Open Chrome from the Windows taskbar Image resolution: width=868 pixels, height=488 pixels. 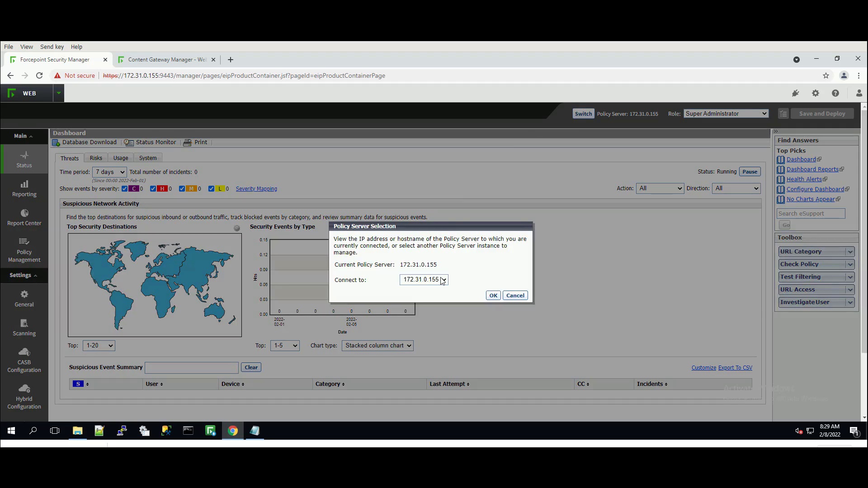tap(233, 431)
